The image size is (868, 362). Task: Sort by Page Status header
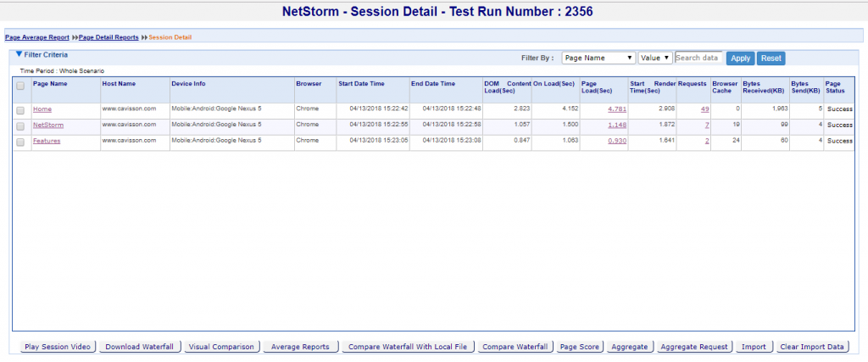tap(835, 87)
